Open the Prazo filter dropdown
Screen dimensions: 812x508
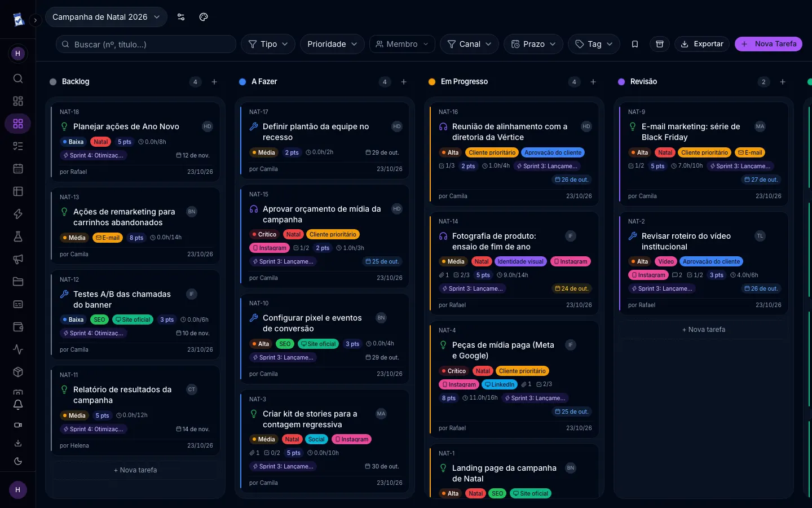(533, 44)
